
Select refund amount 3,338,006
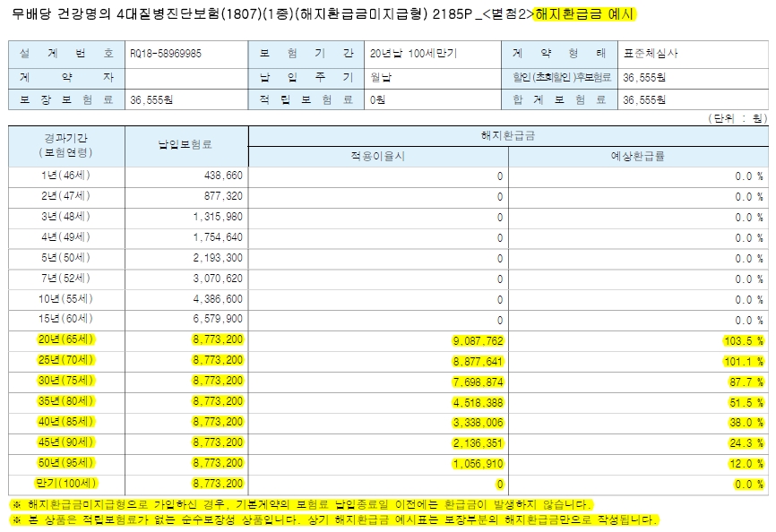479,423
